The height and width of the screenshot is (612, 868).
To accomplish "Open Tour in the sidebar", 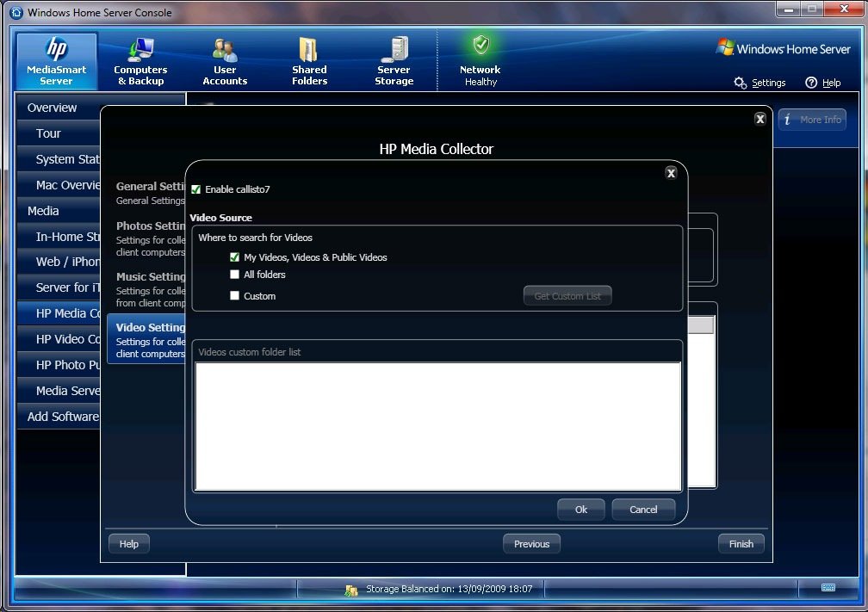I will click(x=59, y=133).
